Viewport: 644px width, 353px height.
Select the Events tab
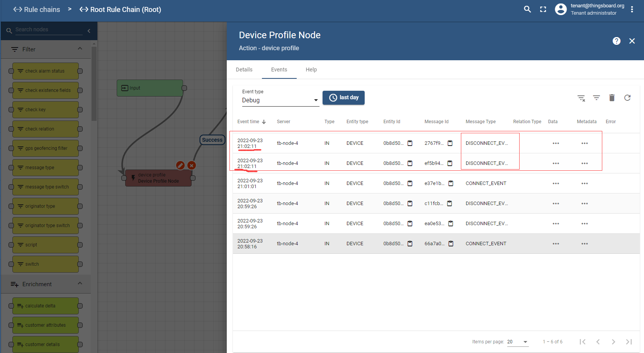pos(279,70)
